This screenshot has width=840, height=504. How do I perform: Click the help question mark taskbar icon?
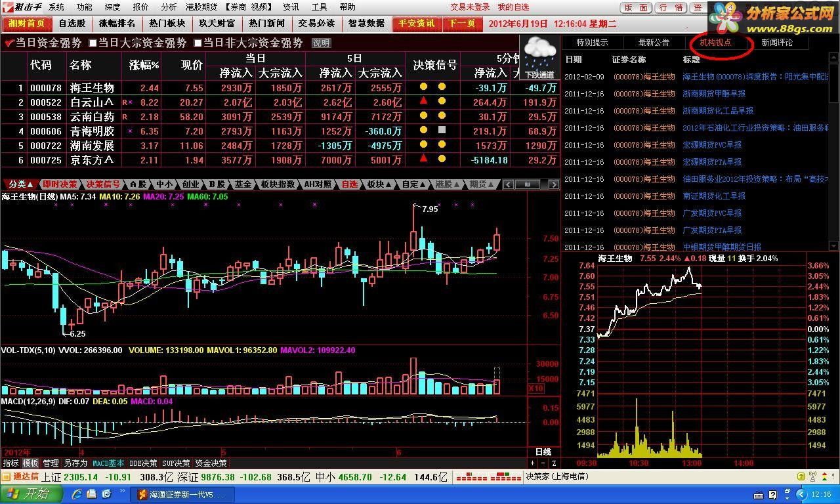(x=772, y=495)
